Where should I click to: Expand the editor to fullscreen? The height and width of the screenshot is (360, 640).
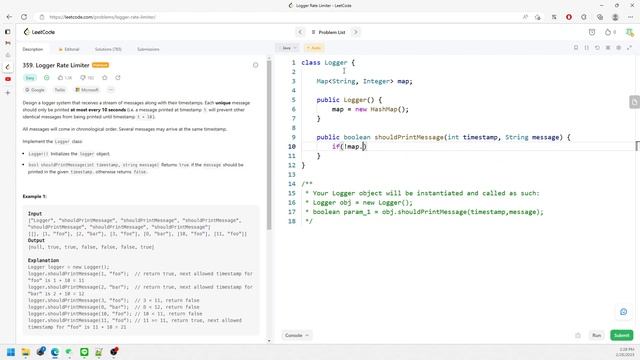(x=629, y=48)
